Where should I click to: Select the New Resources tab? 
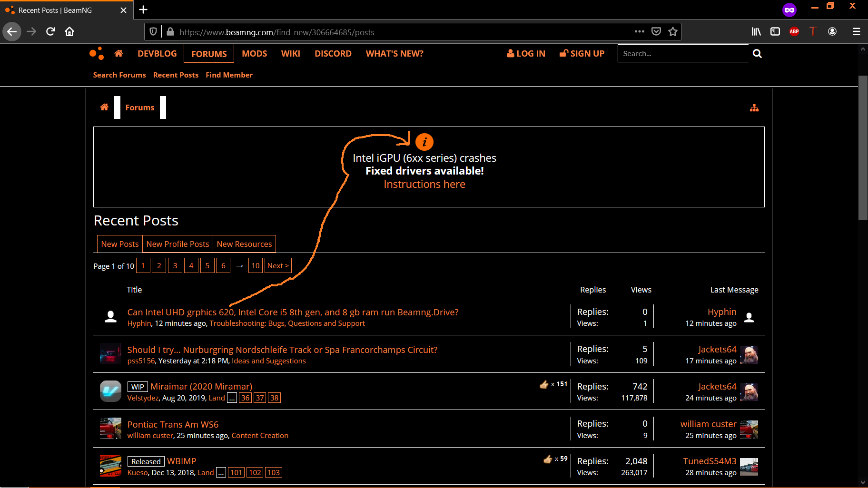tap(244, 244)
